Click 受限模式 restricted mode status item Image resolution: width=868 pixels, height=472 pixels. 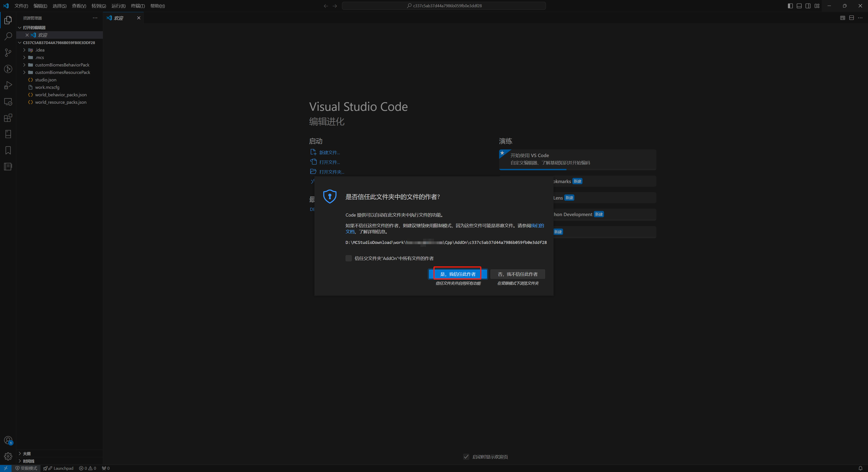(x=26, y=468)
